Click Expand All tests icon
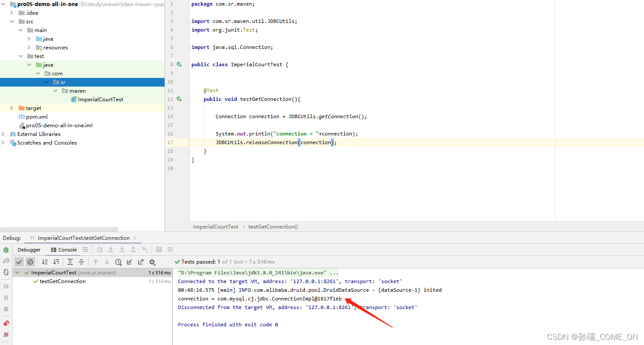 click(x=70, y=262)
